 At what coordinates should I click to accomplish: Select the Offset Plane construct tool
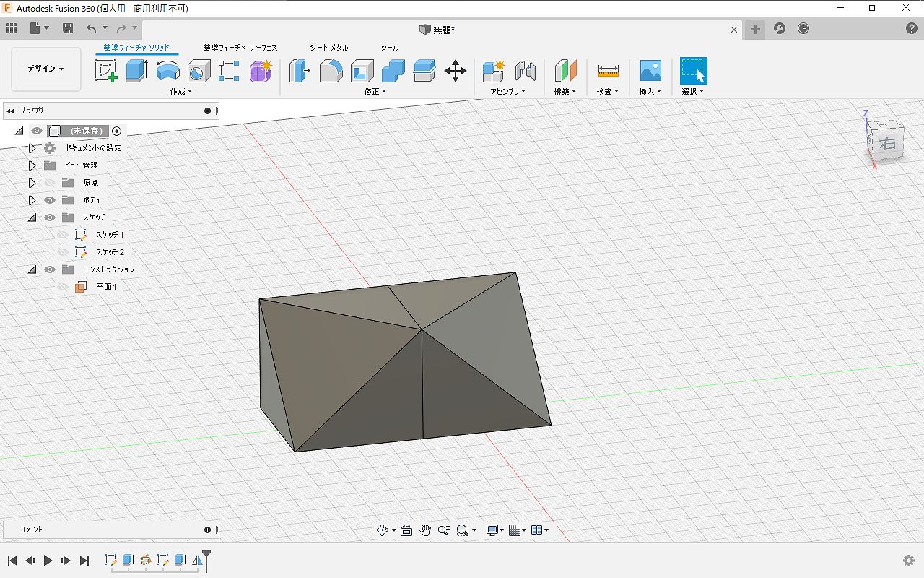(x=565, y=71)
